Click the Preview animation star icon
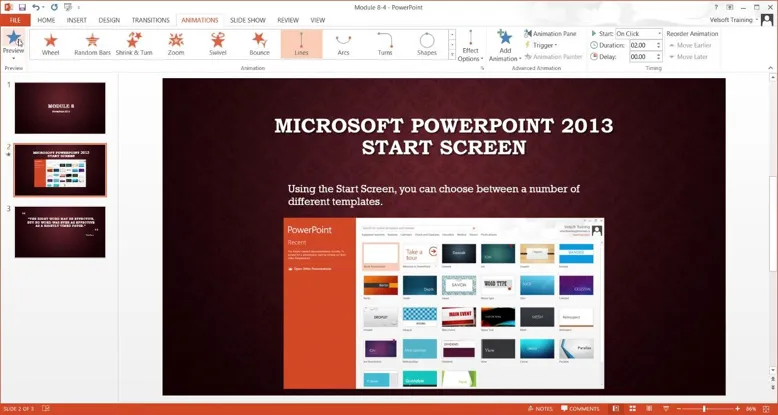 (x=13, y=38)
